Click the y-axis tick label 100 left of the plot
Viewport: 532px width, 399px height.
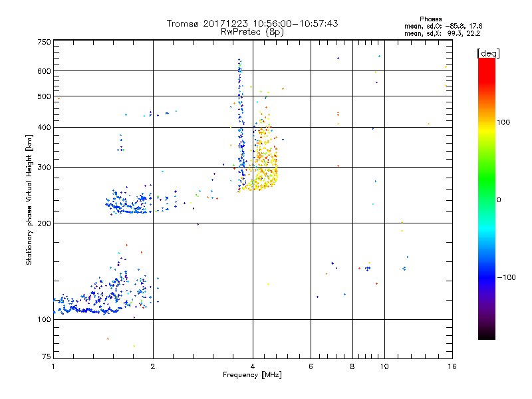tap(45, 319)
